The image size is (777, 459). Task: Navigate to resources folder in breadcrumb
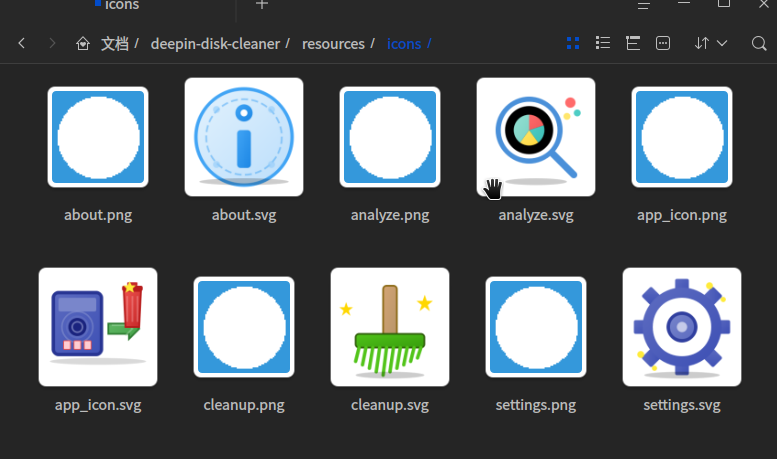pos(333,44)
